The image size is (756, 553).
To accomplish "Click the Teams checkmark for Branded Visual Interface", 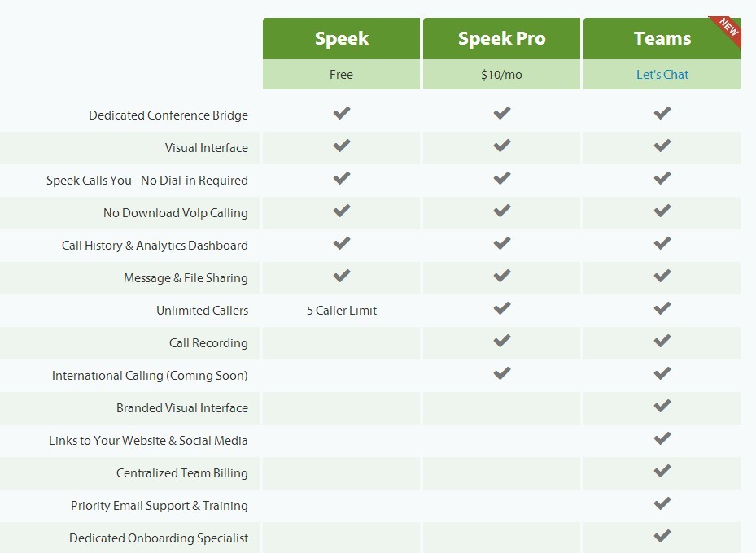I will (662, 406).
